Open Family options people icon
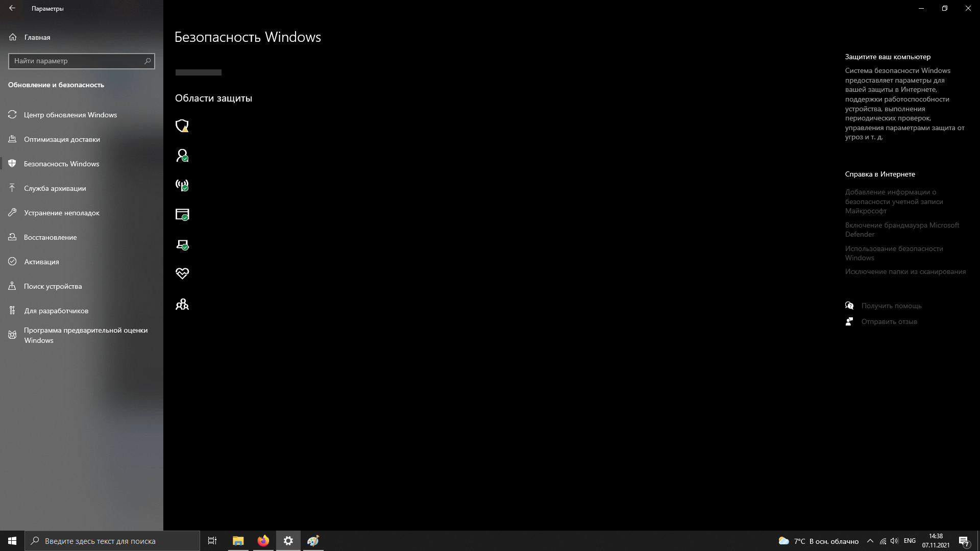The width and height of the screenshot is (980, 551). point(182,305)
